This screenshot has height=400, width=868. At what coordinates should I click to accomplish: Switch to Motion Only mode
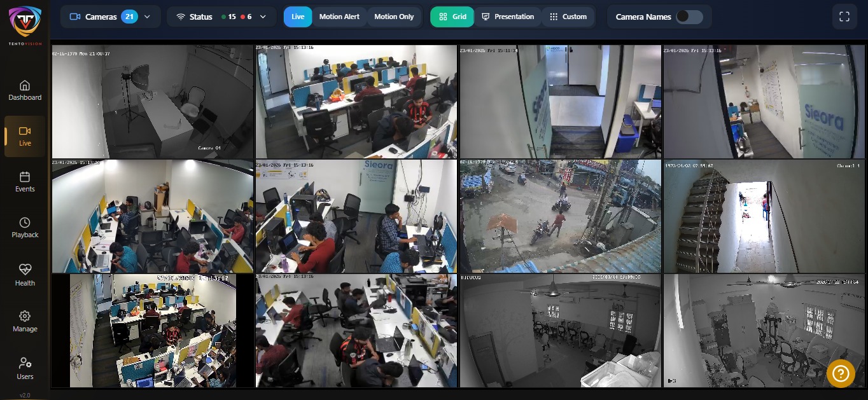394,17
